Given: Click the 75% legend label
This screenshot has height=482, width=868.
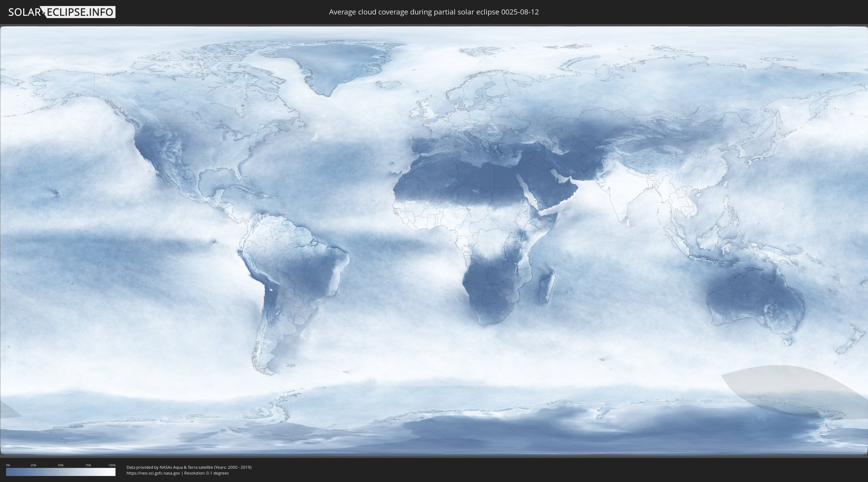Looking at the screenshot, I should coord(88,465).
